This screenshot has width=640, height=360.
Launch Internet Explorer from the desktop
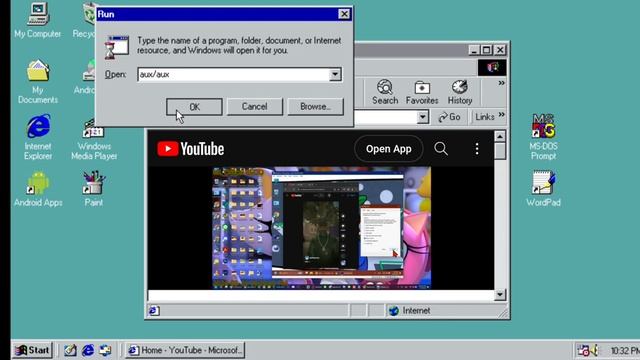pyautogui.click(x=38, y=137)
